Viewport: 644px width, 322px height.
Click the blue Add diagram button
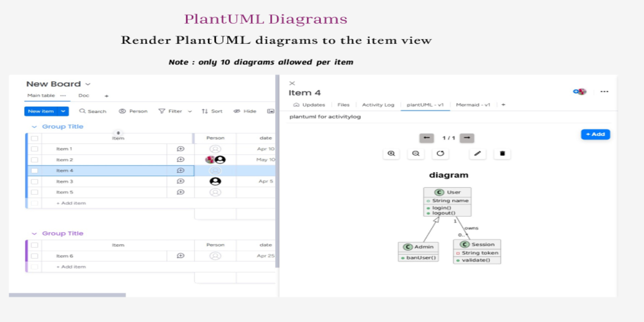(x=595, y=134)
